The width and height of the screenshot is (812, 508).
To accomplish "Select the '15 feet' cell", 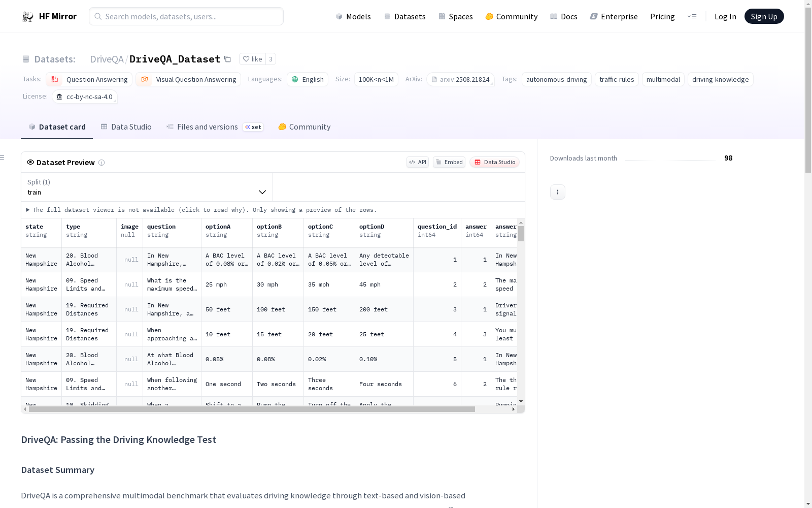I will pyautogui.click(x=278, y=334).
